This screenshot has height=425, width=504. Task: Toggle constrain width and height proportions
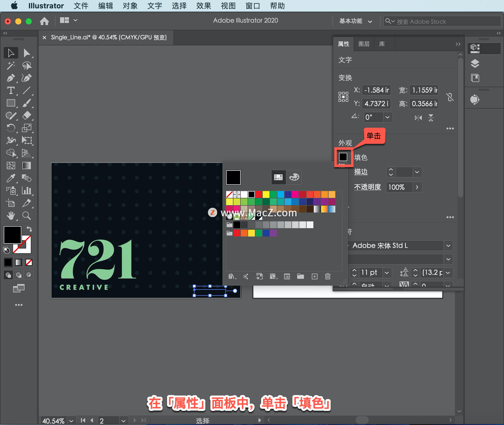coord(450,97)
